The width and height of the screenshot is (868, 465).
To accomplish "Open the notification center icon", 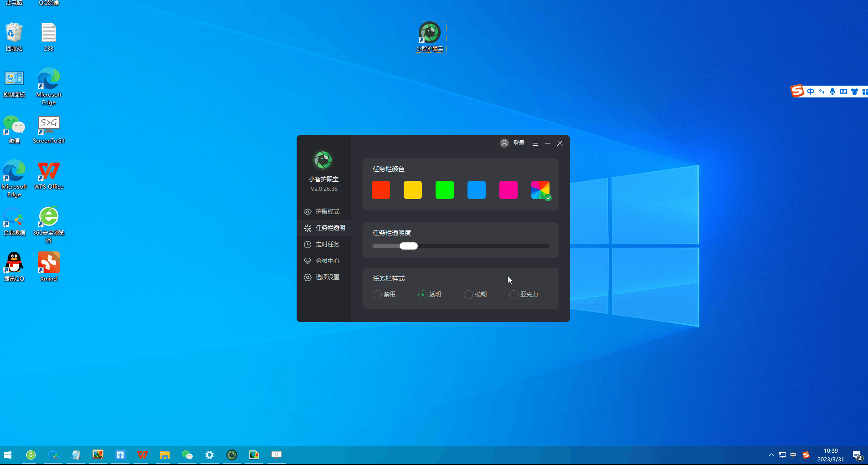I will click(x=857, y=455).
